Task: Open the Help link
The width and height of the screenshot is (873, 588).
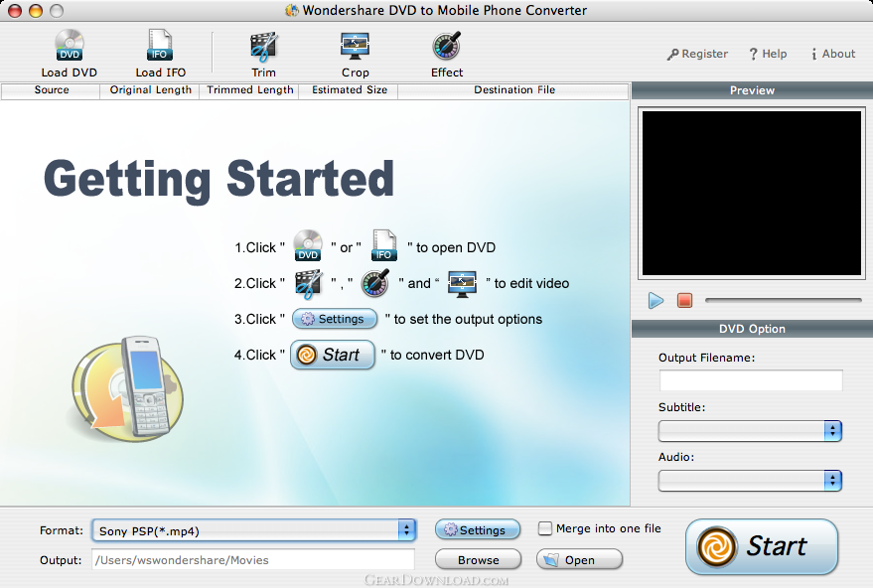Action: tap(768, 54)
